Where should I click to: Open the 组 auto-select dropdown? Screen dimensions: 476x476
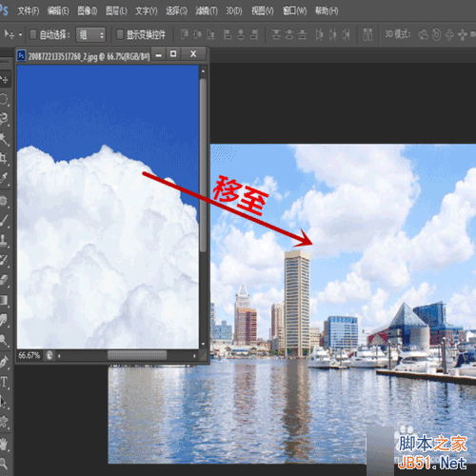click(x=90, y=34)
